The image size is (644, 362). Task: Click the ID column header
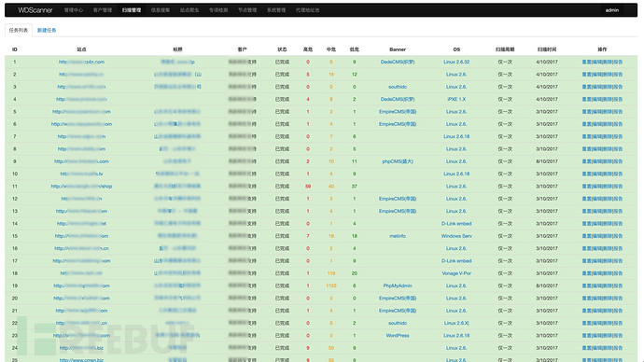click(x=14, y=49)
